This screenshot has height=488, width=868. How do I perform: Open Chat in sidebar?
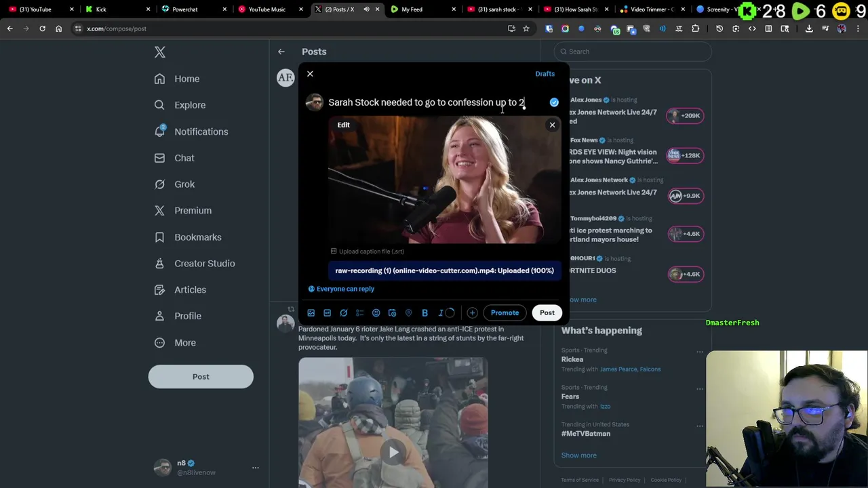click(x=174, y=158)
